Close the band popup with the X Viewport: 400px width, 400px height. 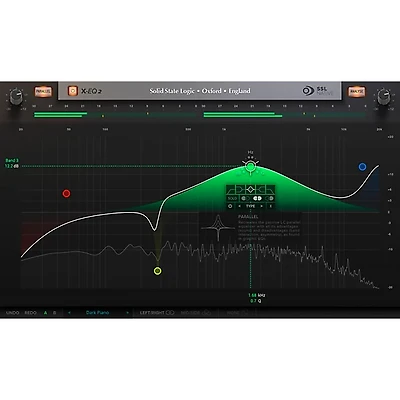pyautogui.click(x=270, y=206)
